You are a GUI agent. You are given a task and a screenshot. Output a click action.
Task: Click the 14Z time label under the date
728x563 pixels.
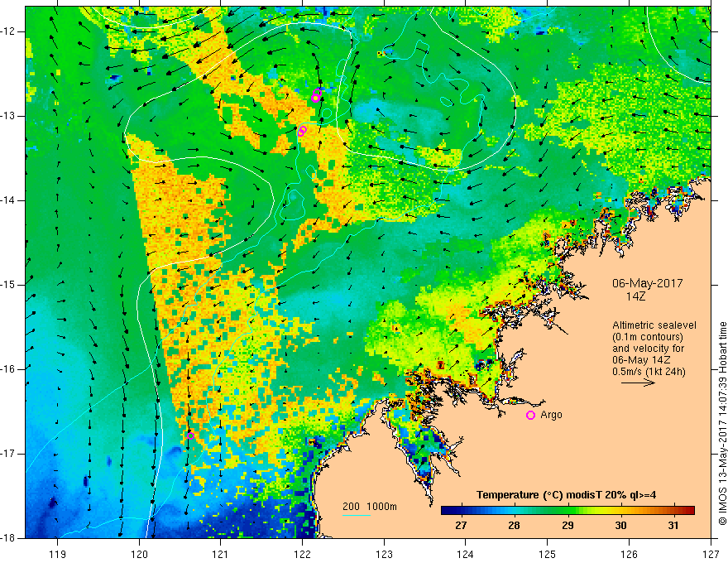pyautogui.click(x=636, y=295)
